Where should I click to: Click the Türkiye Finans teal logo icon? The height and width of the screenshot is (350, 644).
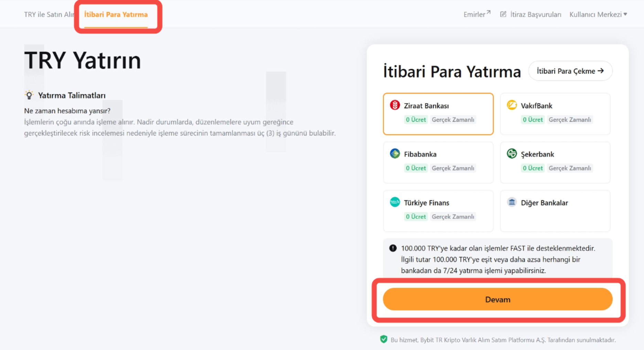(x=395, y=202)
